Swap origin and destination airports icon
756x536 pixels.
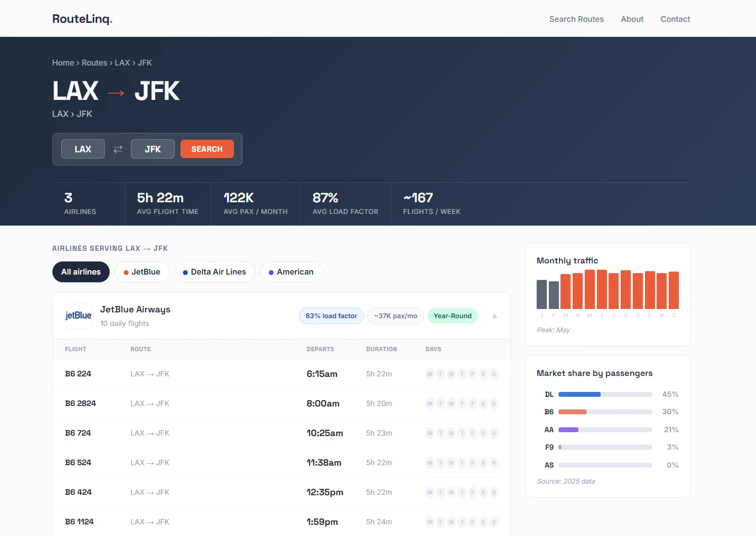(118, 149)
